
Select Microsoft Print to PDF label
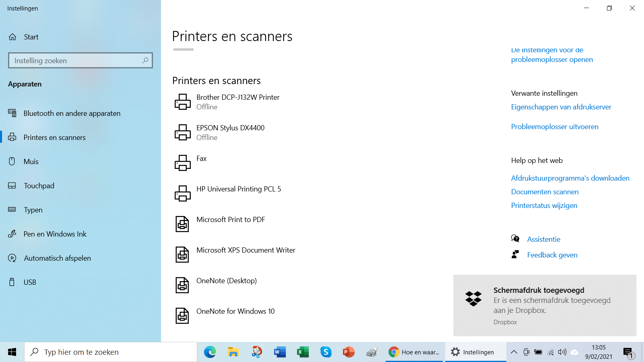[x=231, y=220]
